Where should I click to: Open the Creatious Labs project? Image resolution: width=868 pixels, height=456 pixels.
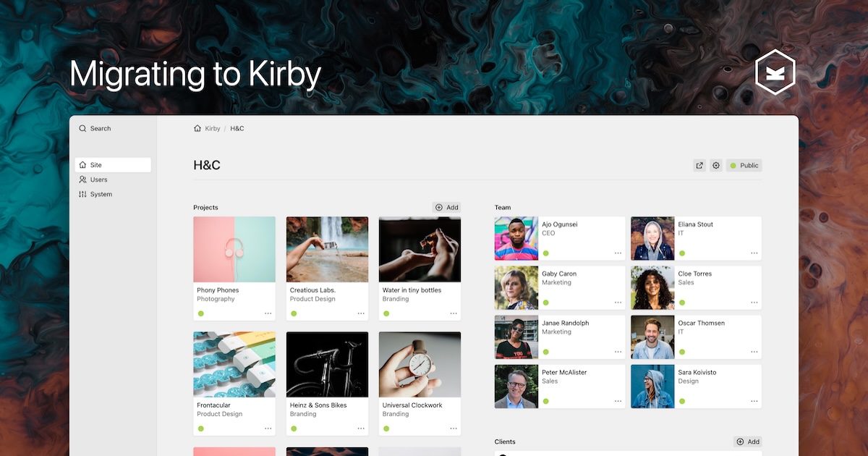click(x=327, y=249)
